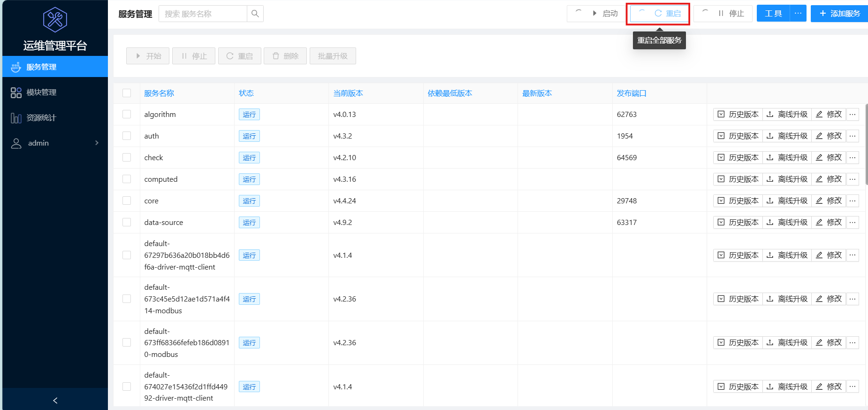Click the Tools button

(x=773, y=14)
